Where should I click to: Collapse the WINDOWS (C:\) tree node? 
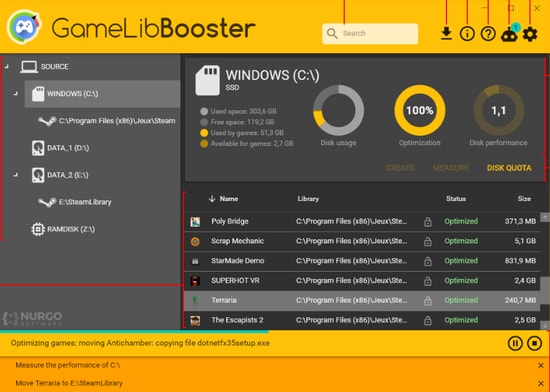click(x=15, y=94)
